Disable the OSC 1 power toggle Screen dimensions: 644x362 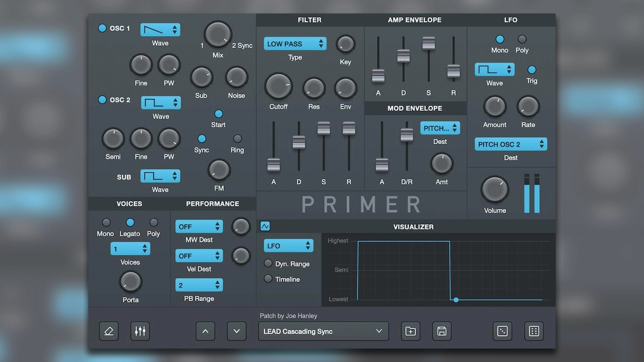102,28
